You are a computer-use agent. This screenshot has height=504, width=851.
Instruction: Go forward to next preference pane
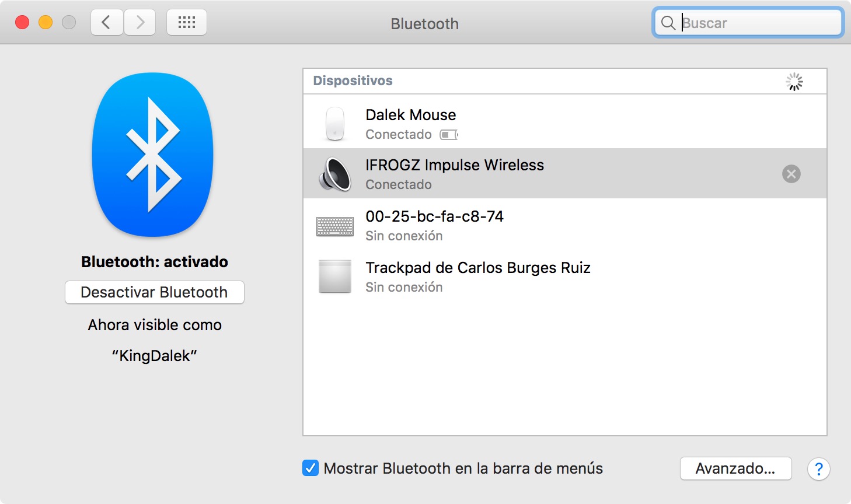coord(139,23)
